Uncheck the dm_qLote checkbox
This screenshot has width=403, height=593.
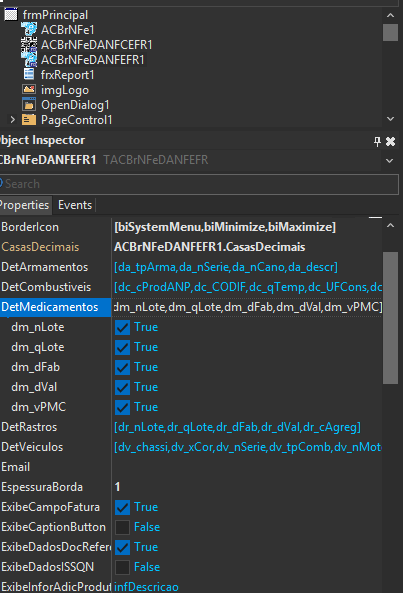[122, 347]
